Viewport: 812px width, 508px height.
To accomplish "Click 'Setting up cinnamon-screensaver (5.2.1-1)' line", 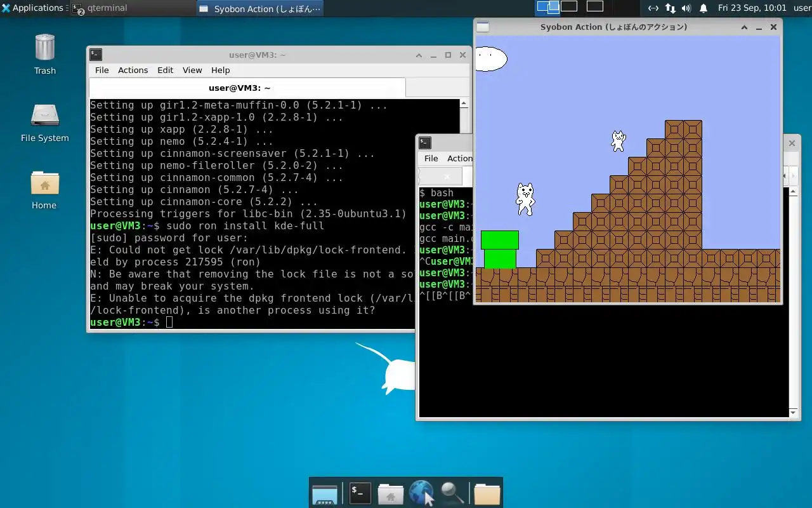I will click(x=232, y=154).
